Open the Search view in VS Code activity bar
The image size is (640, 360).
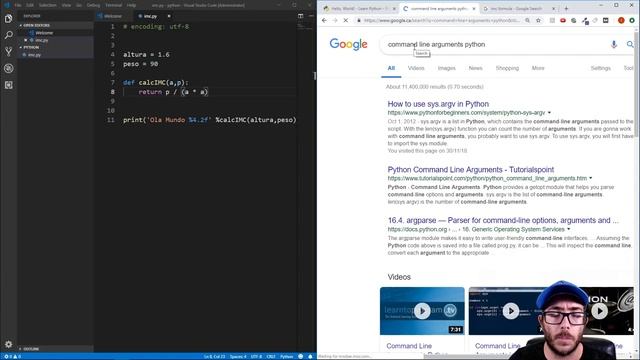(9, 35)
